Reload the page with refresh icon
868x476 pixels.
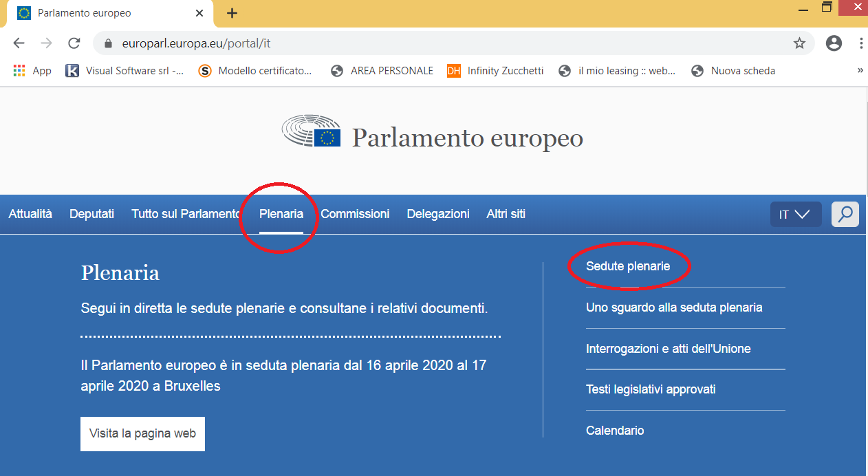click(x=74, y=43)
